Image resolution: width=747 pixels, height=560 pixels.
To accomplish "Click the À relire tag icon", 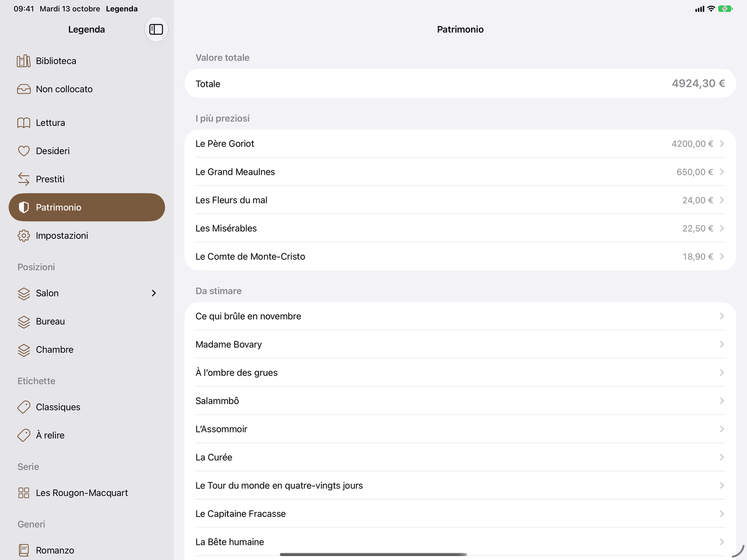I will [x=24, y=435].
